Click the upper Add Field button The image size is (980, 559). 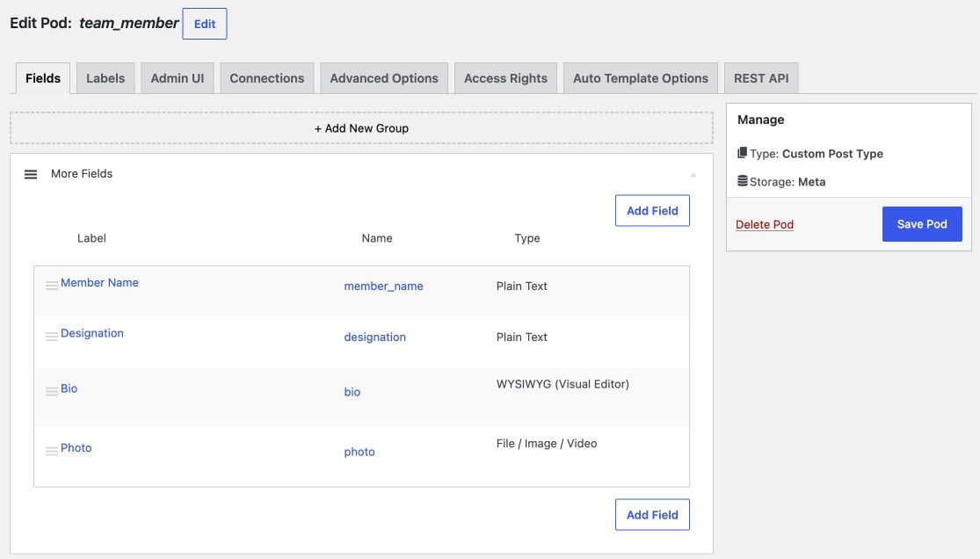pos(652,211)
